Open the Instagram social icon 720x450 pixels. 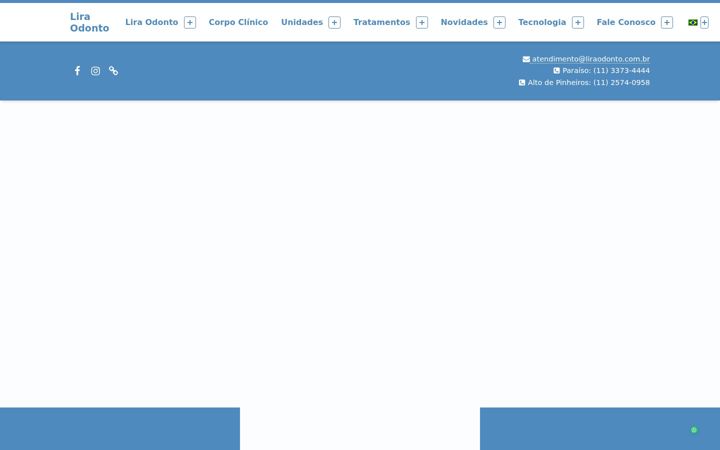point(96,71)
